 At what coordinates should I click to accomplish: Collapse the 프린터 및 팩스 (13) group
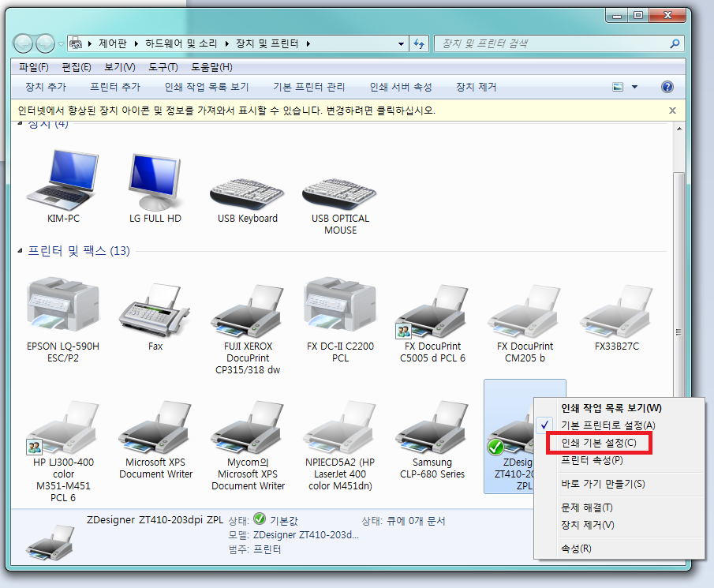click(20, 250)
